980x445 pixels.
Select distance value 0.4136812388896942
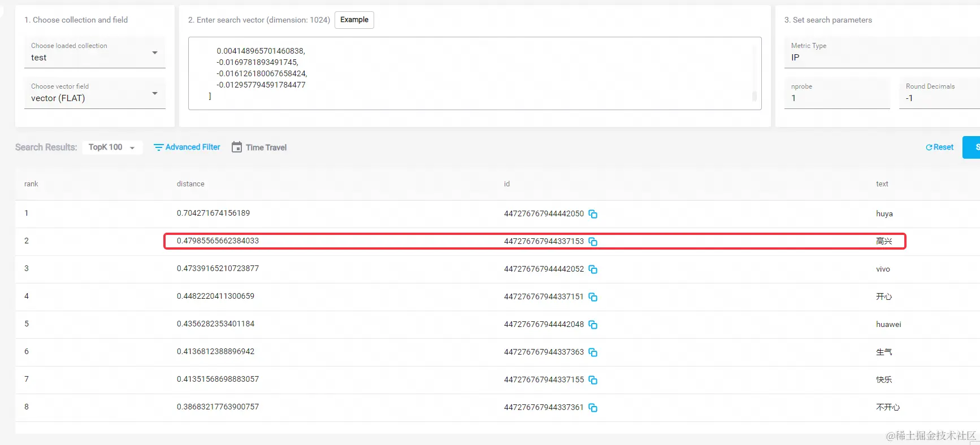215,352
